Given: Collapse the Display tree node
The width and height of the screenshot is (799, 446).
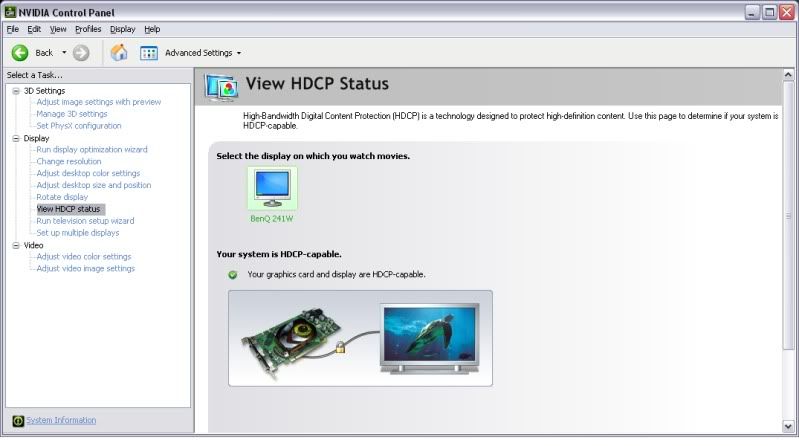Looking at the screenshot, I should click(x=16, y=138).
